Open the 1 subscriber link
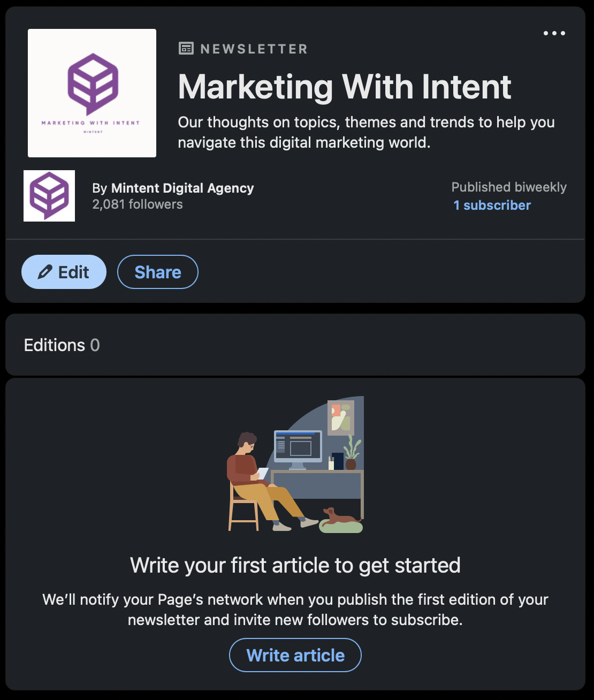The image size is (594, 700). pos(492,206)
